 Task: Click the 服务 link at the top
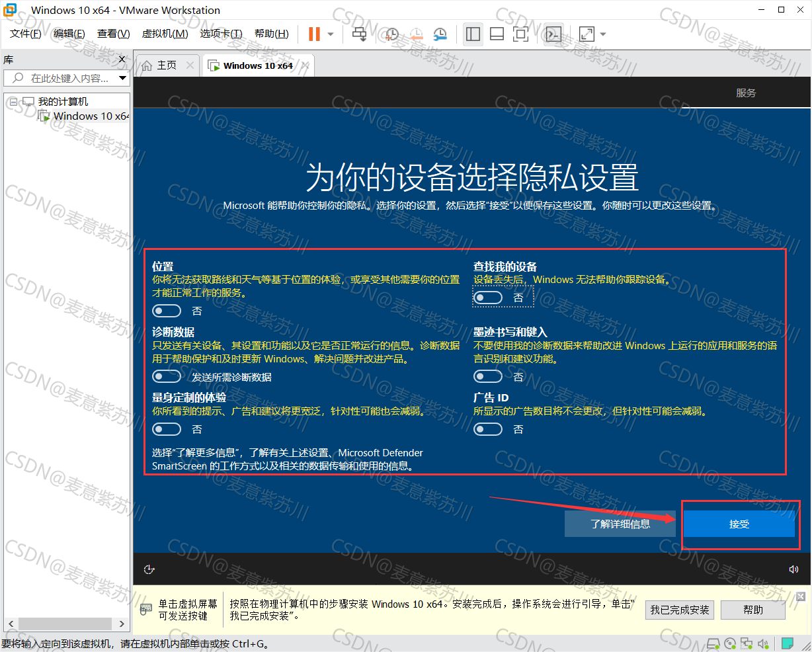(x=746, y=93)
